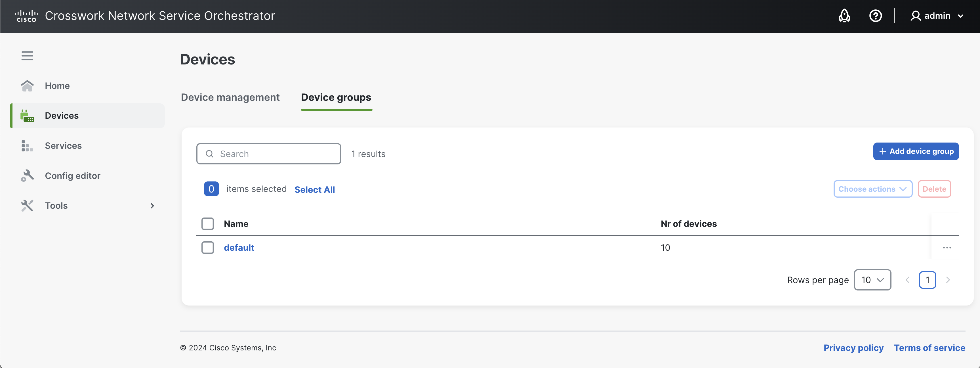Click the Select All link
Image resolution: width=980 pixels, height=368 pixels.
pyautogui.click(x=314, y=189)
